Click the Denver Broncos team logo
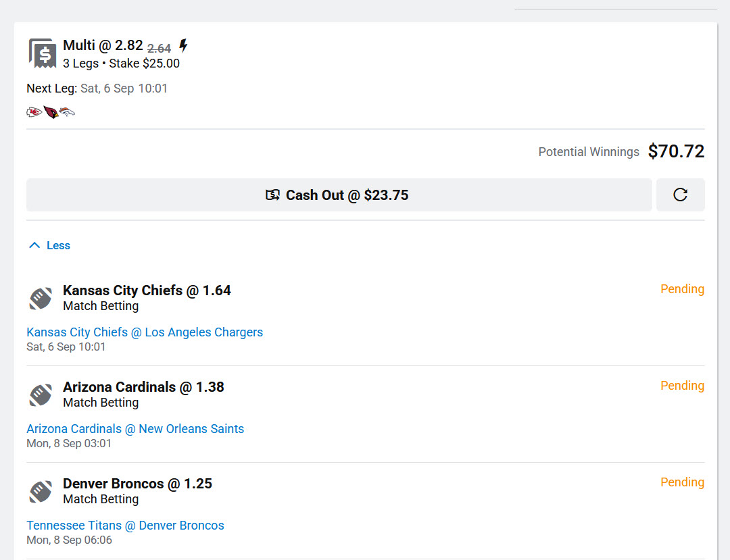 point(67,112)
